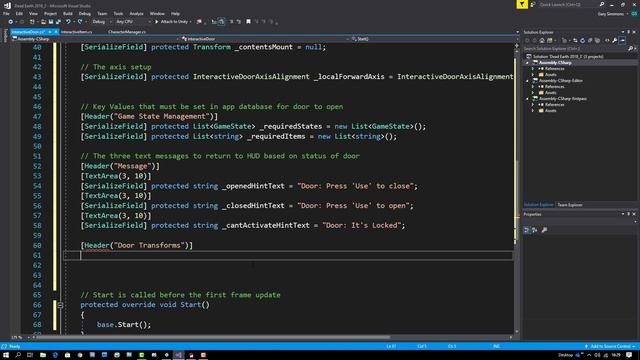The image size is (640, 360).
Task: Open the Project menu
Action: [50, 13]
